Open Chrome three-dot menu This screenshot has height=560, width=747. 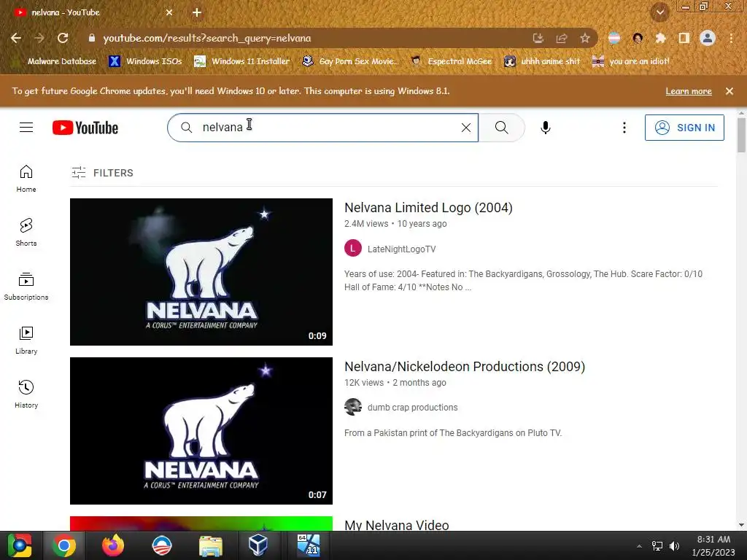(731, 38)
